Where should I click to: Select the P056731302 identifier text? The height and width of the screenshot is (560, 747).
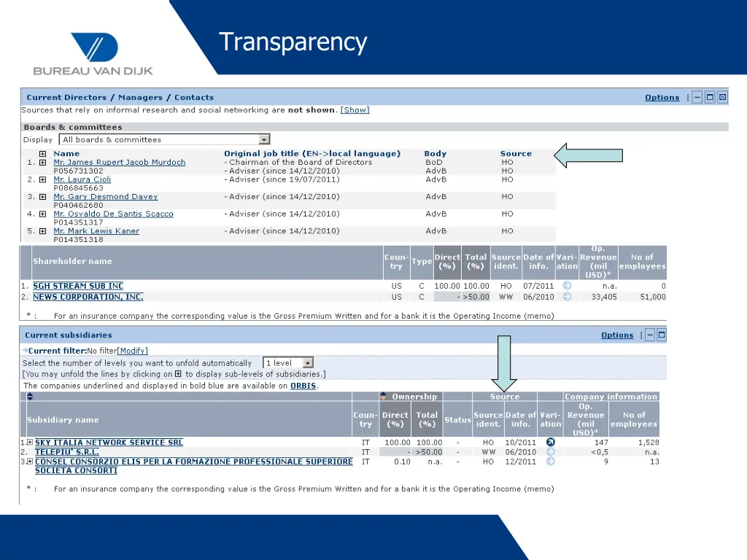78,171
